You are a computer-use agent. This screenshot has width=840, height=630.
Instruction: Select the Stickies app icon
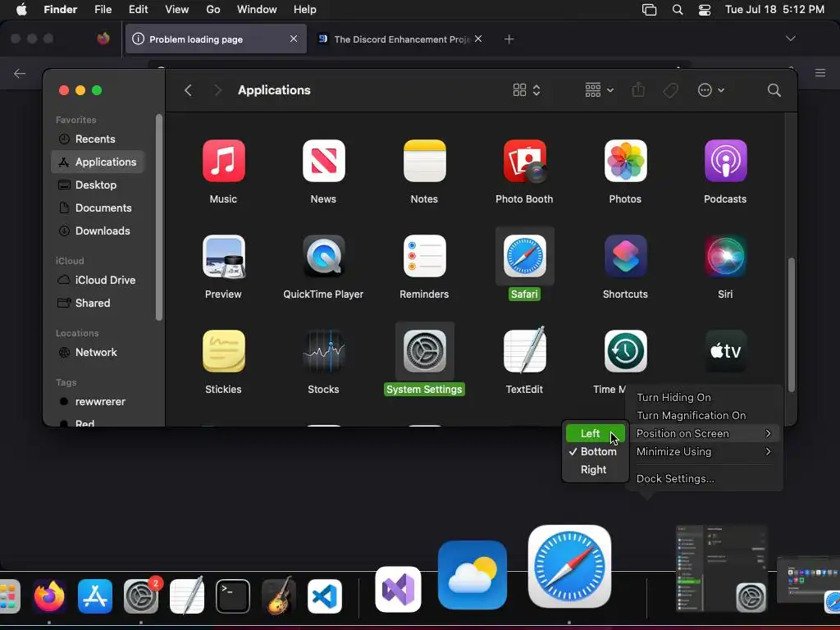[x=223, y=351]
